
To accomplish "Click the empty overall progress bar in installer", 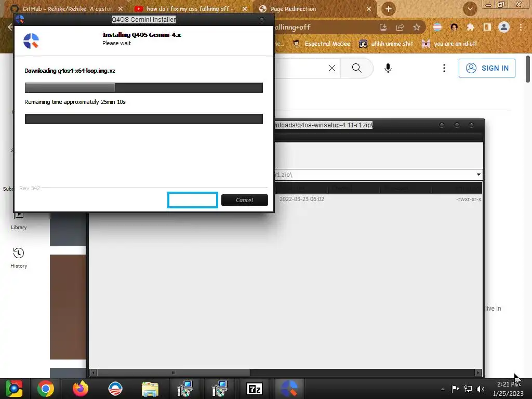I will point(143,119).
